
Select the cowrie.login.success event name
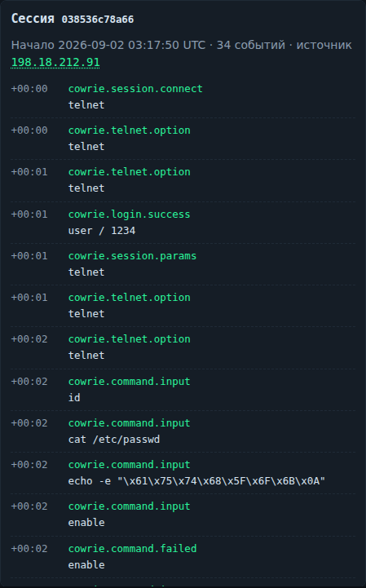pos(129,214)
